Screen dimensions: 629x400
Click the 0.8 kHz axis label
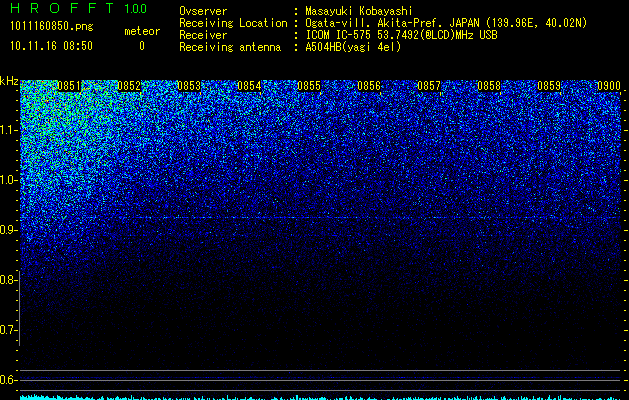click(9, 280)
